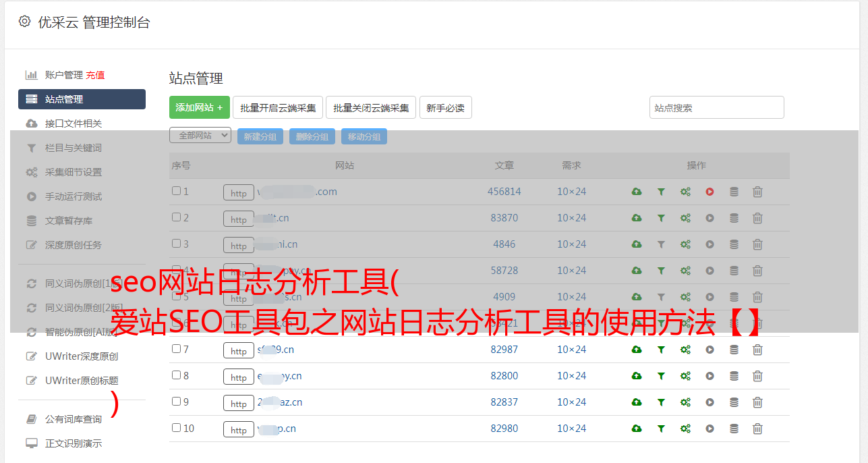Screen dimensions: 868x463
Task: Open UWriter深度原创 sidebar item
Action: click(x=82, y=356)
